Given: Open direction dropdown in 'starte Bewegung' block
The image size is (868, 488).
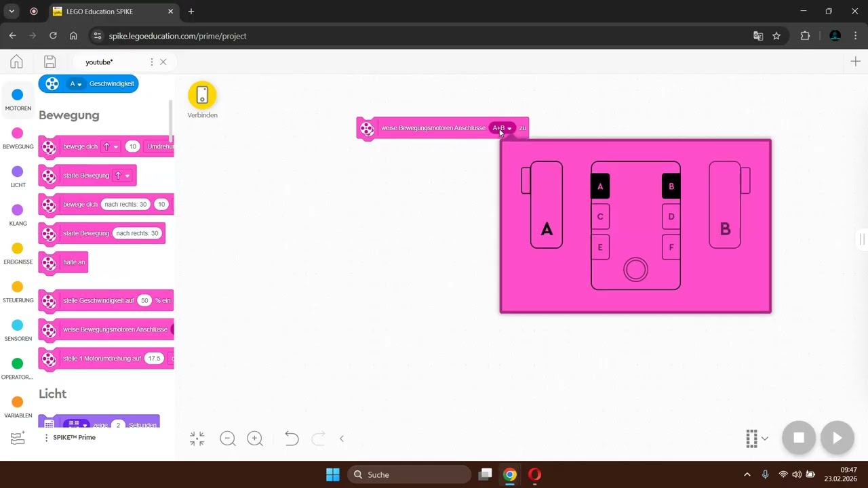Looking at the screenshot, I should tap(122, 176).
